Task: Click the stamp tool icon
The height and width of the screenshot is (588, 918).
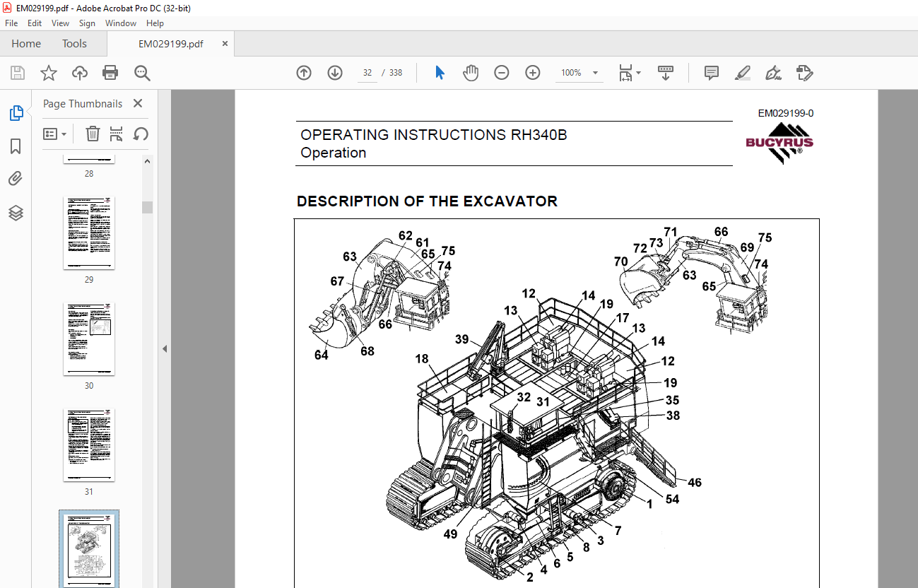Action: [804, 73]
